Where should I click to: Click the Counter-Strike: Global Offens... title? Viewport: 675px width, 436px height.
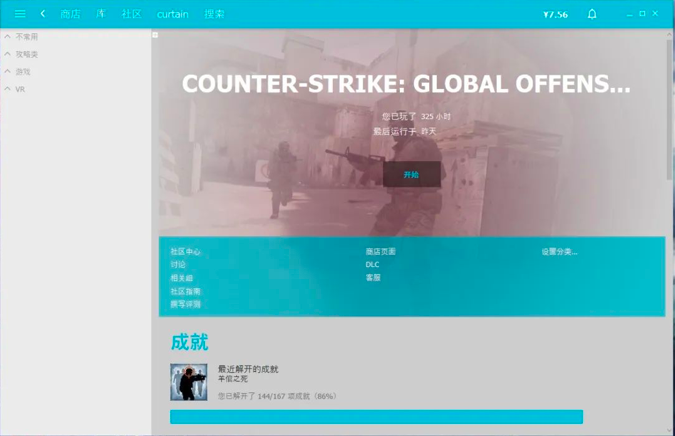406,83
